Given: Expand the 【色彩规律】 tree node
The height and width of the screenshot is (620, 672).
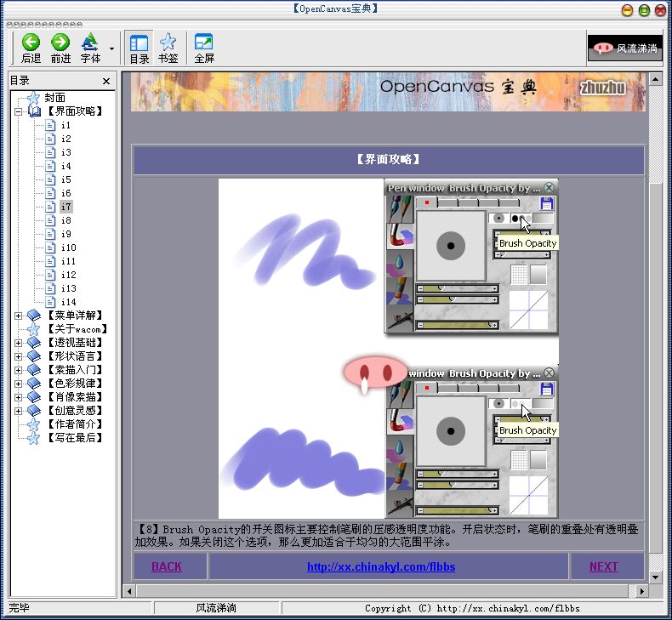Looking at the screenshot, I should tap(18, 384).
